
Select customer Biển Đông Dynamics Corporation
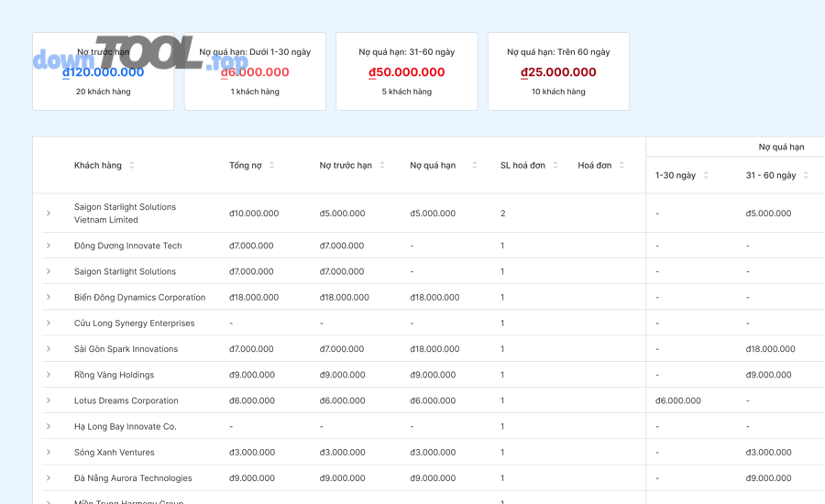[140, 297]
